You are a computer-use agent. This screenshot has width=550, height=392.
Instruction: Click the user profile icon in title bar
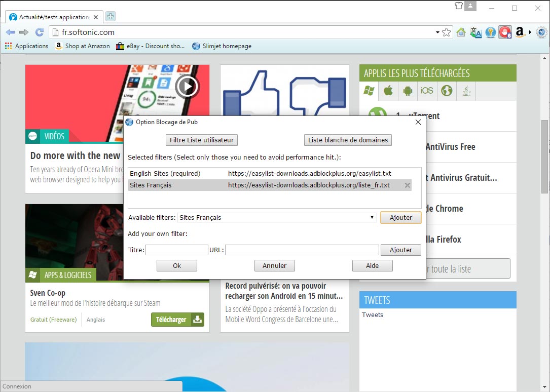point(470,6)
